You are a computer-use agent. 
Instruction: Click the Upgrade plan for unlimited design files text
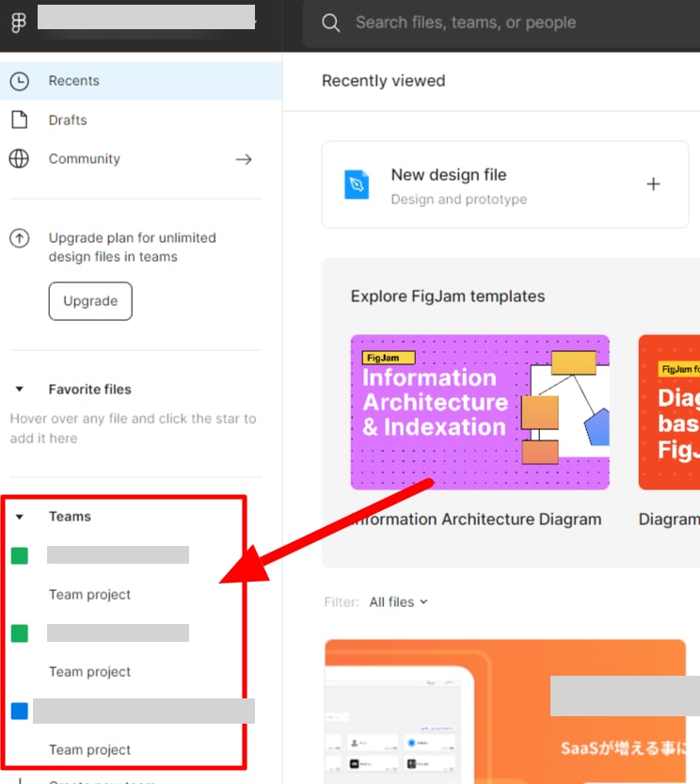(x=133, y=247)
